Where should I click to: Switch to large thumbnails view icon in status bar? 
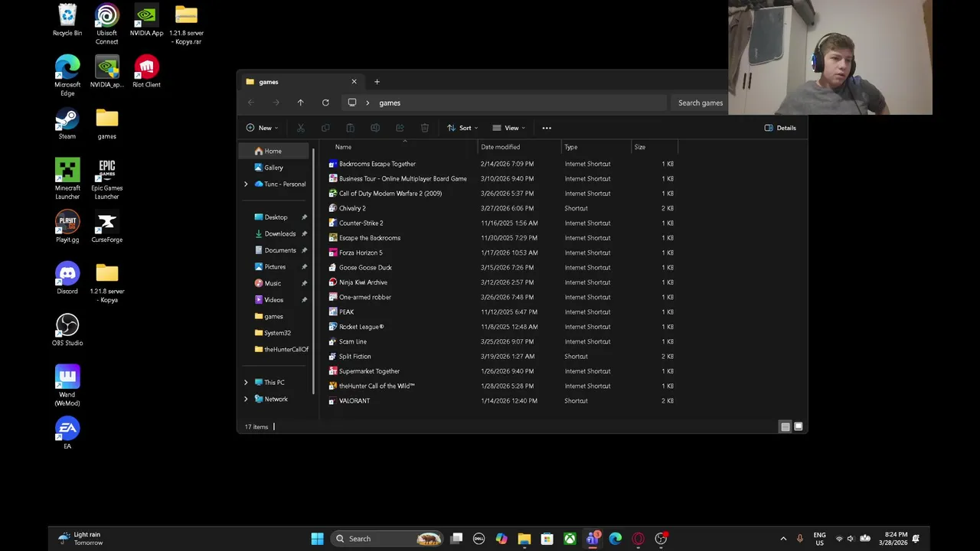tap(799, 426)
